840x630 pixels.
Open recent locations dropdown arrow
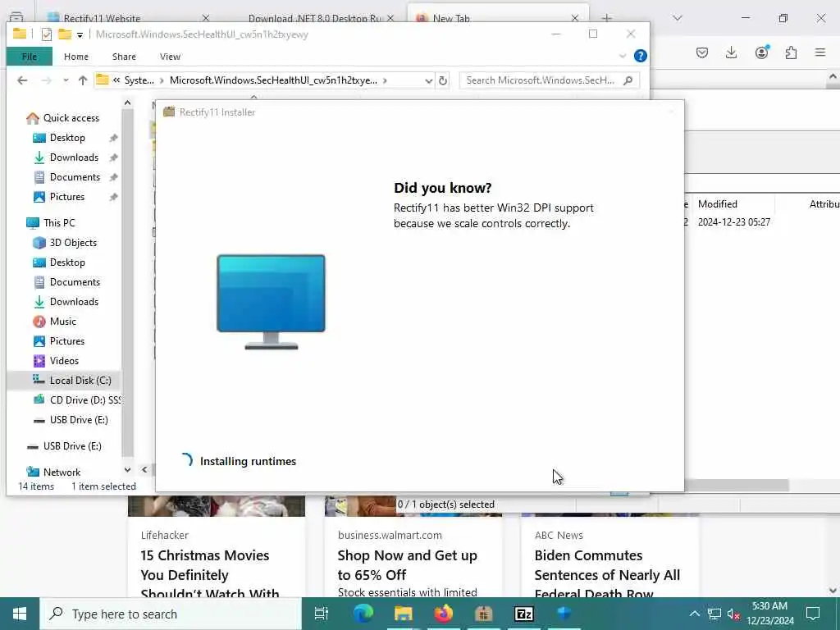coord(66,80)
